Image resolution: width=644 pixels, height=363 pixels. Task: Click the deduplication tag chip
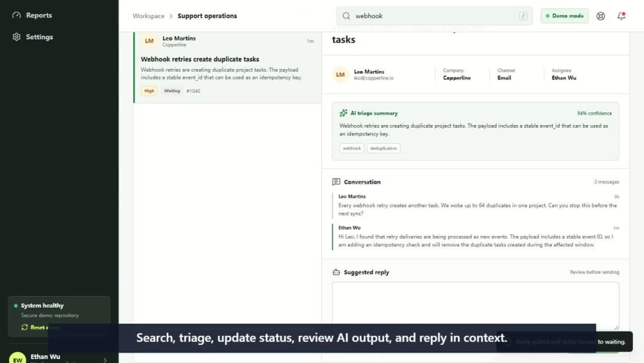pyautogui.click(x=383, y=148)
